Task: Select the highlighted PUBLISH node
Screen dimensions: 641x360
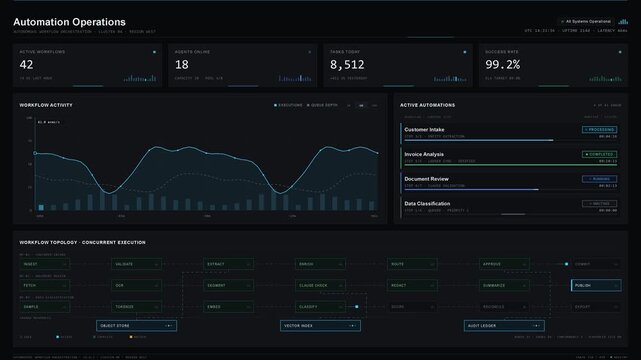Action: click(x=596, y=285)
